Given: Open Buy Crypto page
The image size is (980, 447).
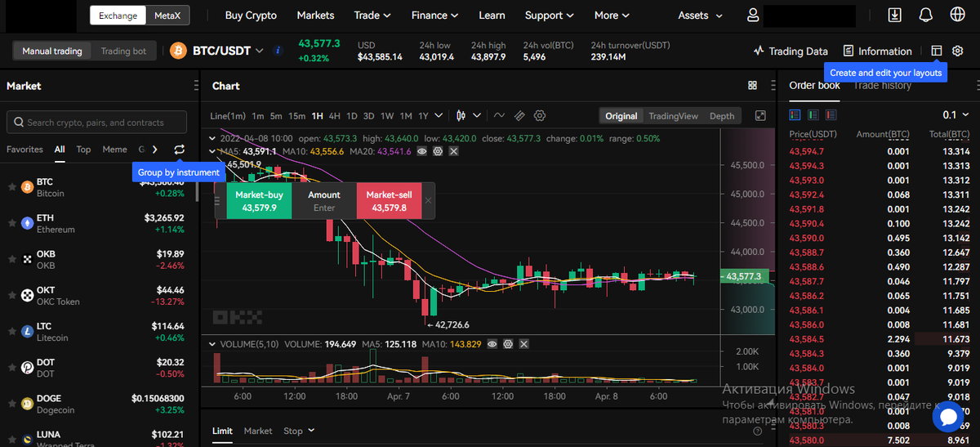Looking at the screenshot, I should [x=251, y=16].
